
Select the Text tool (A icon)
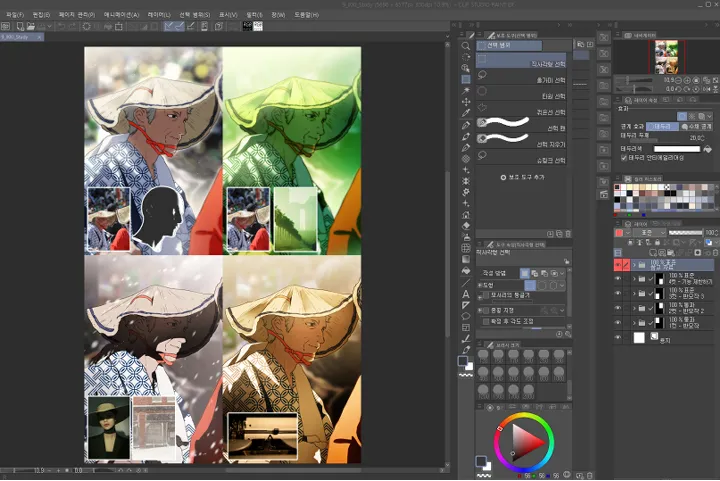(466, 294)
